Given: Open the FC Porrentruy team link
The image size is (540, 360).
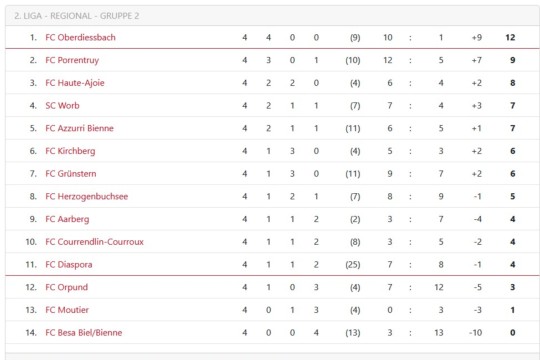Looking at the screenshot, I should pyautogui.click(x=72, y=60).
